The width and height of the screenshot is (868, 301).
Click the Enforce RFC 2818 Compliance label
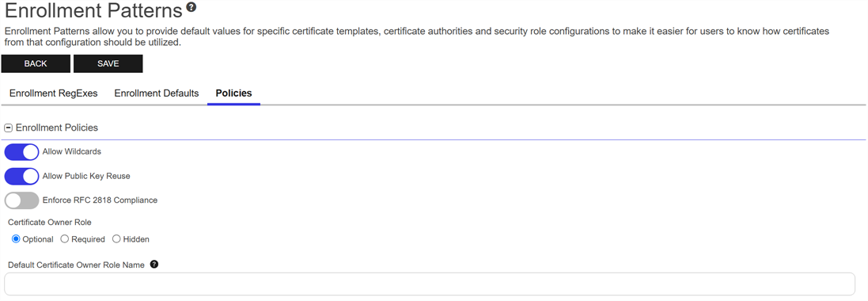[100, 200]
